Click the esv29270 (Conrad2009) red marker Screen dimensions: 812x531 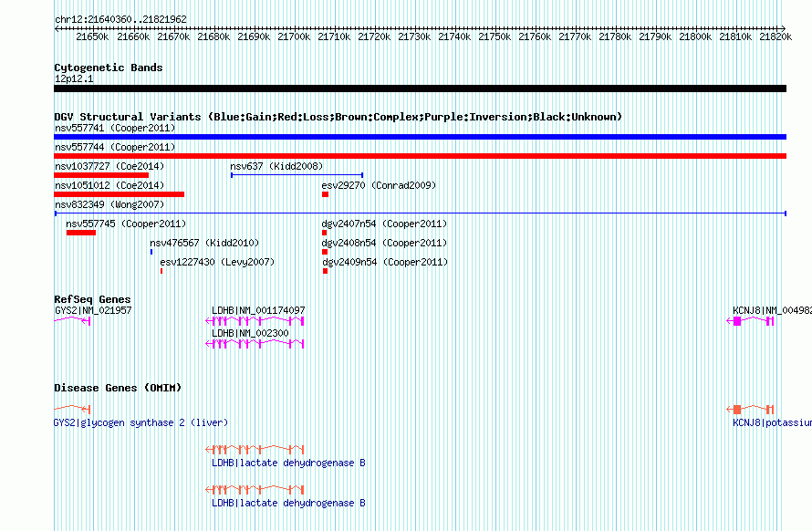(x=325, y=194)
